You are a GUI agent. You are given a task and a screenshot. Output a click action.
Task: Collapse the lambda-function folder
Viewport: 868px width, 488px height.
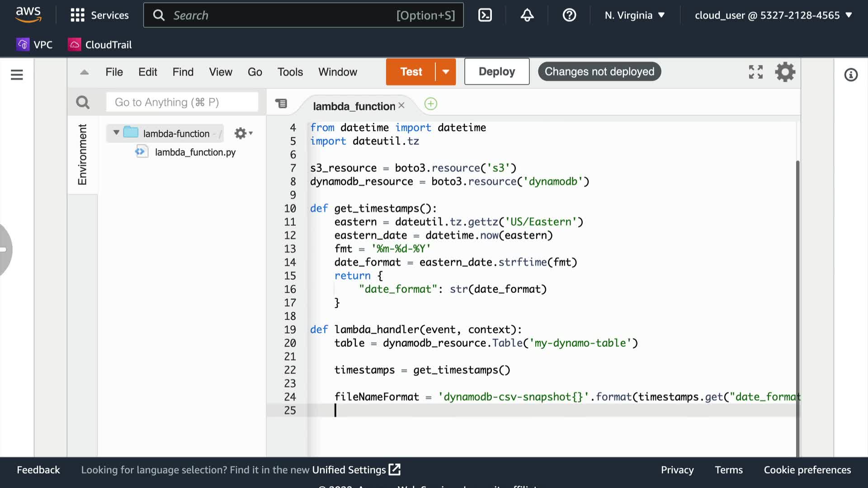click(x=116, y=133)
